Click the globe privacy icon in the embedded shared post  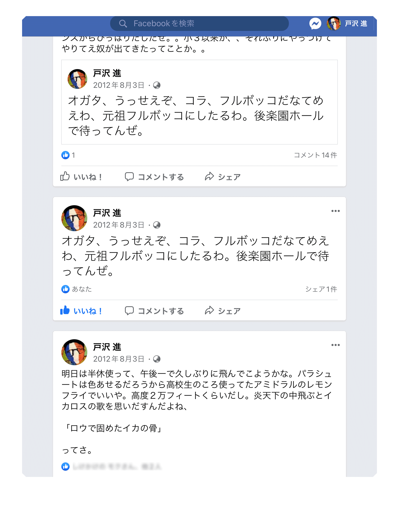click(x=157, y=85)
